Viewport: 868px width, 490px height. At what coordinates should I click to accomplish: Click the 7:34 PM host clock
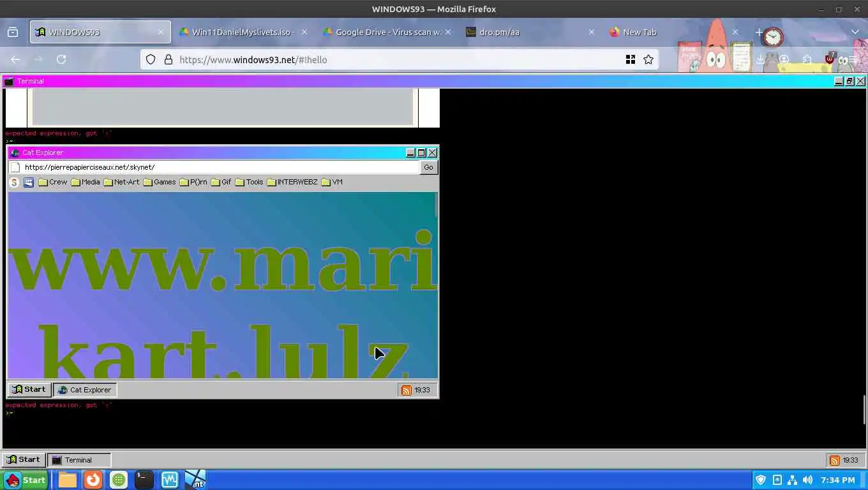coord(837,480)
